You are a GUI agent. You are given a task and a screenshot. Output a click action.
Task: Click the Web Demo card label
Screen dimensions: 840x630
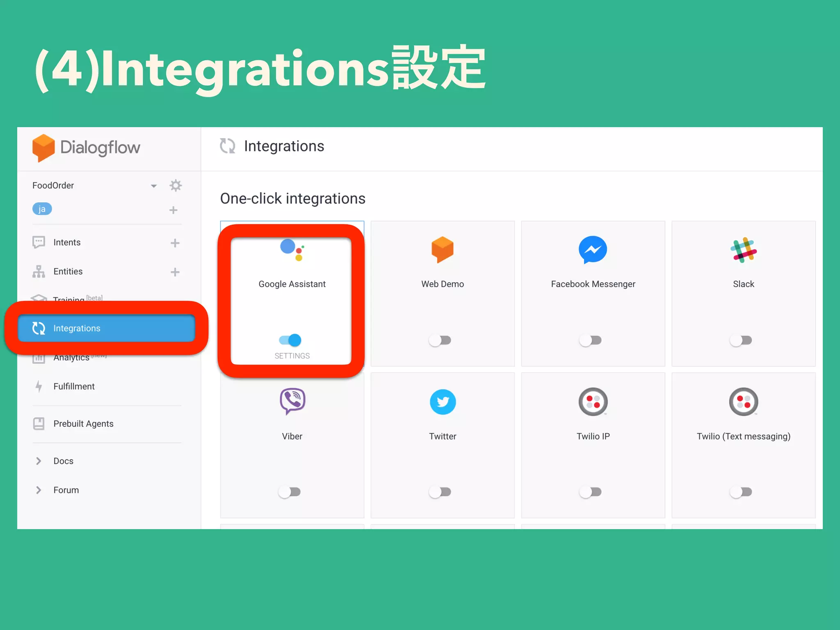pos(443,284)
